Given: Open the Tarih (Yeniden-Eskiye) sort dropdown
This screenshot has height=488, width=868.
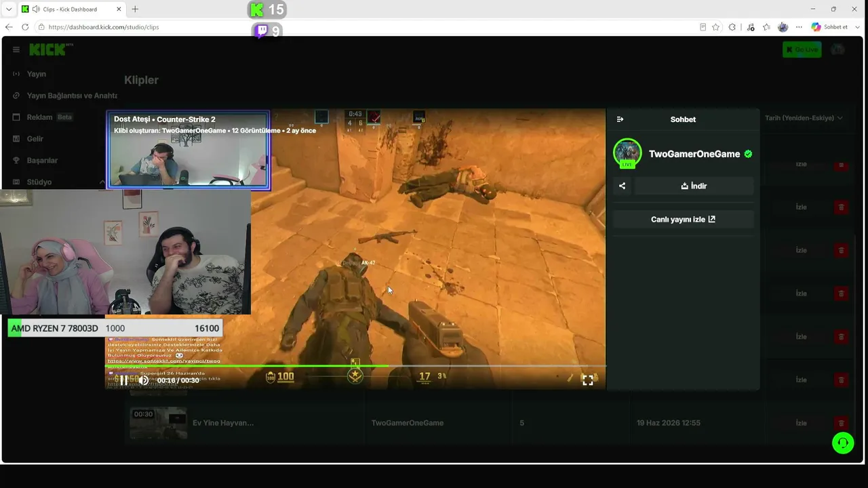Looking at the screenshot, I should pyautogui.click(x=804, y=118).
